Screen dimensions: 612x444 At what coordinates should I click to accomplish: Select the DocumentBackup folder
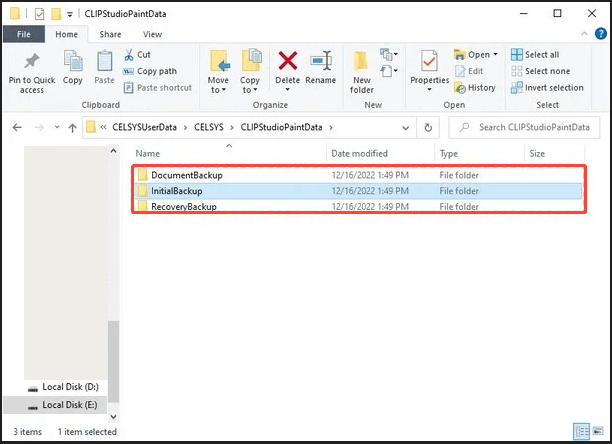[186, 175]
